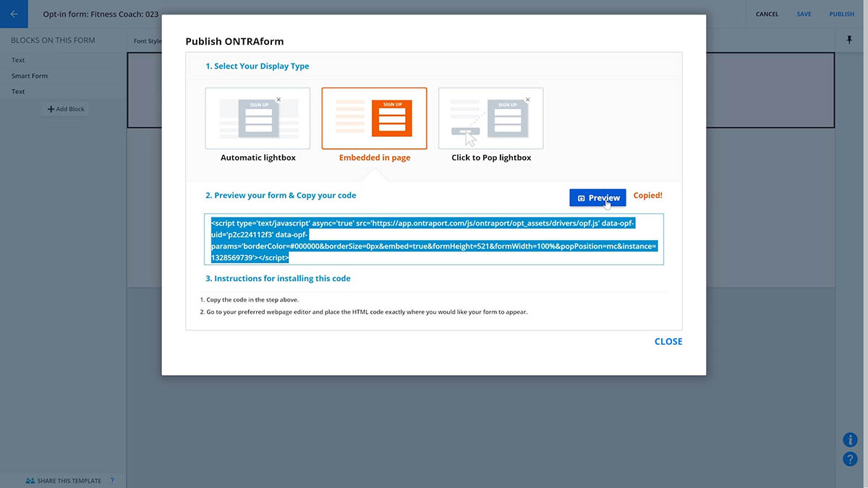Screen dimensions: 868x488
Task: Click 'Opt-in form: Fitness Coach: 023' title
Action: click(101, 14)
